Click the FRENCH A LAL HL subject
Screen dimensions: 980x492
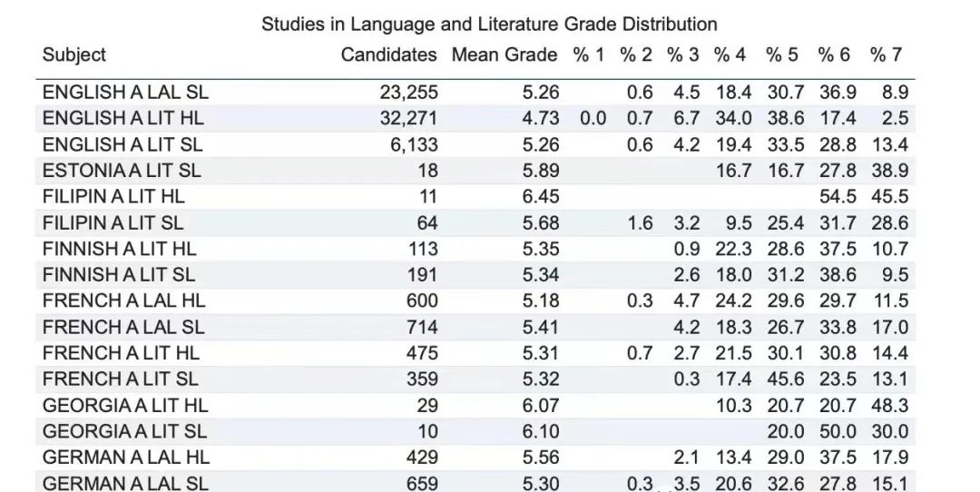coord(123,300)
